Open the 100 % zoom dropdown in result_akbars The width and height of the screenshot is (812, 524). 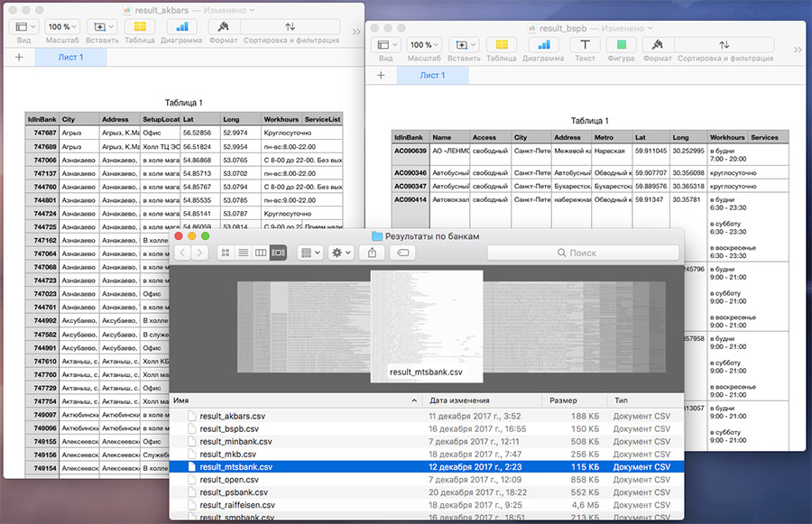click(62, 26)
